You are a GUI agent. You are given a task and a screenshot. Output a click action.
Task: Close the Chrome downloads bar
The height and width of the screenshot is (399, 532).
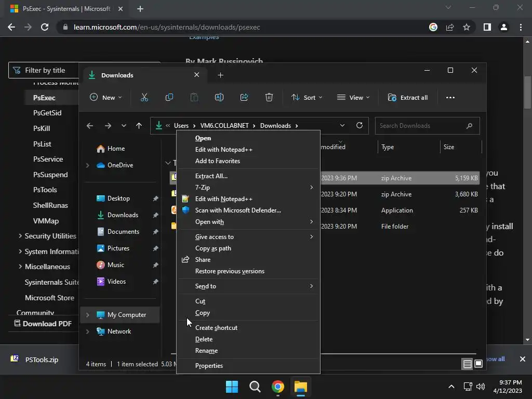pos(523,359)
